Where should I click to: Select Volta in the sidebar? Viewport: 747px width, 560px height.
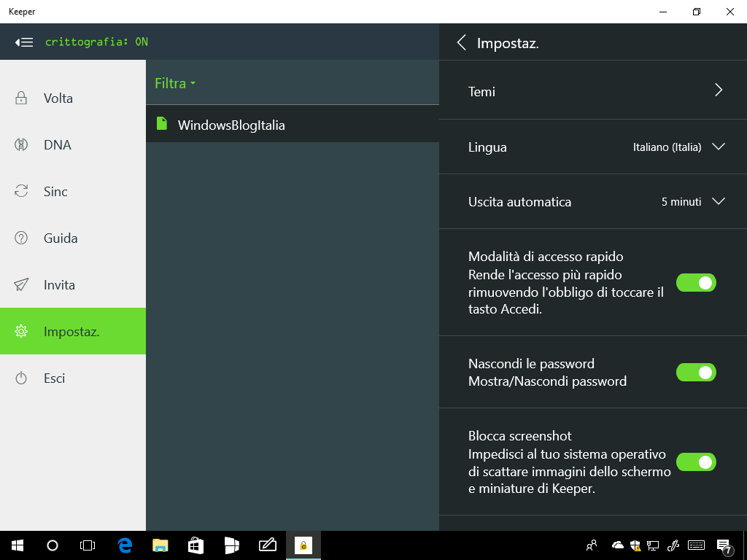[x=73, y=98]
